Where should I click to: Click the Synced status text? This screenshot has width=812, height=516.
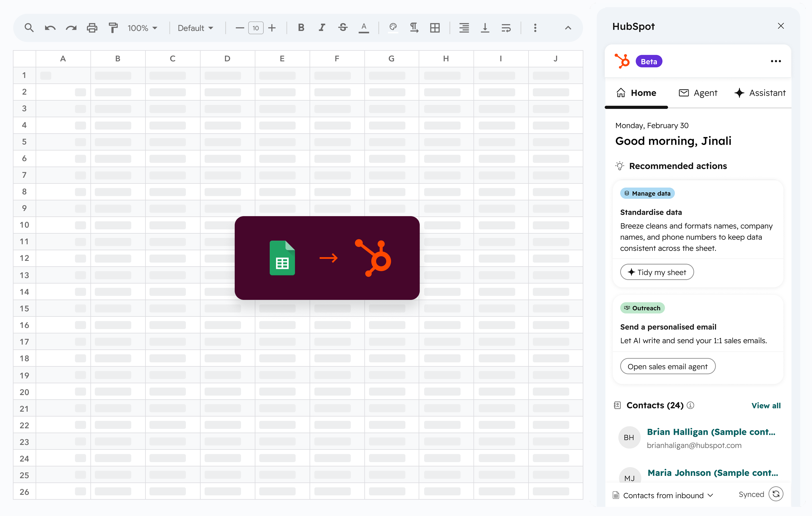tap(751, 494)
